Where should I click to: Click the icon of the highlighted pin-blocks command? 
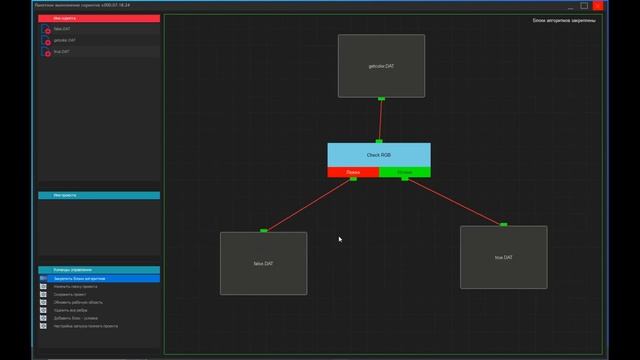point(43,278)
